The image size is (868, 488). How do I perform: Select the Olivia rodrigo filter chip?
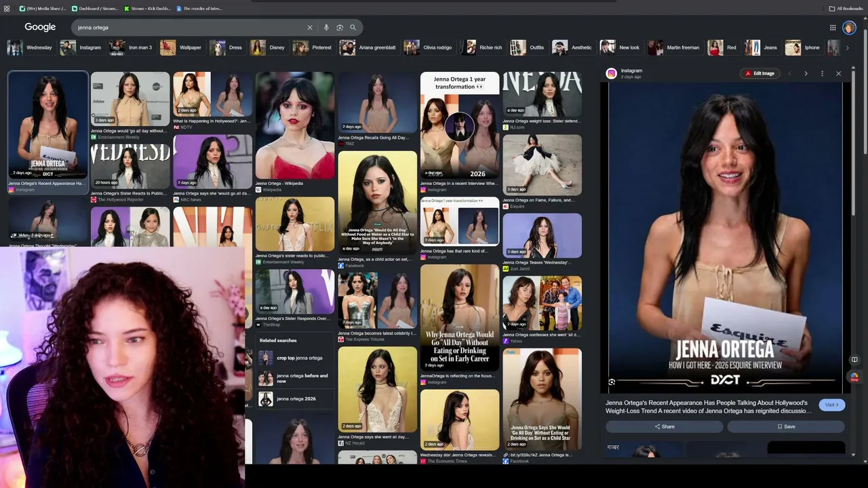pyautogui.click(x=429, y=47)
